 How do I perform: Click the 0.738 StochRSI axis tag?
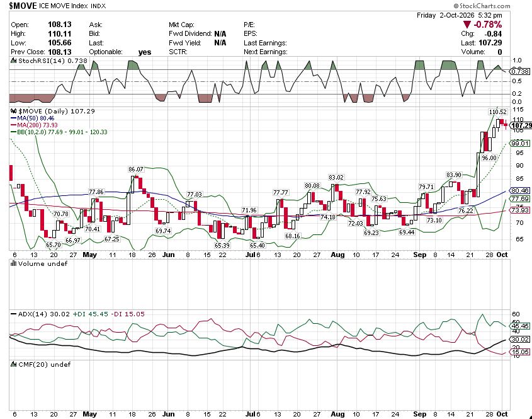coord(520,71)
